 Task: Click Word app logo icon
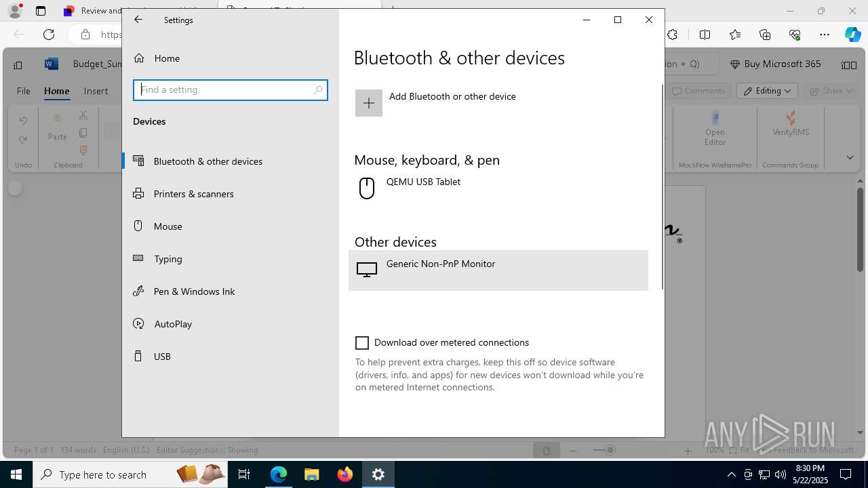click(x=51, y=64)
